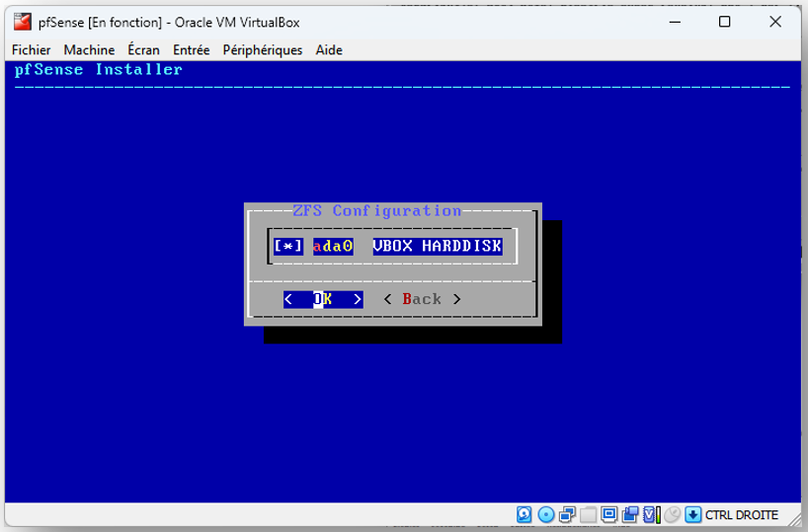Open the Fichier menu
The width and height of the screenshot is (808, 532).
(x=31, y=50)
